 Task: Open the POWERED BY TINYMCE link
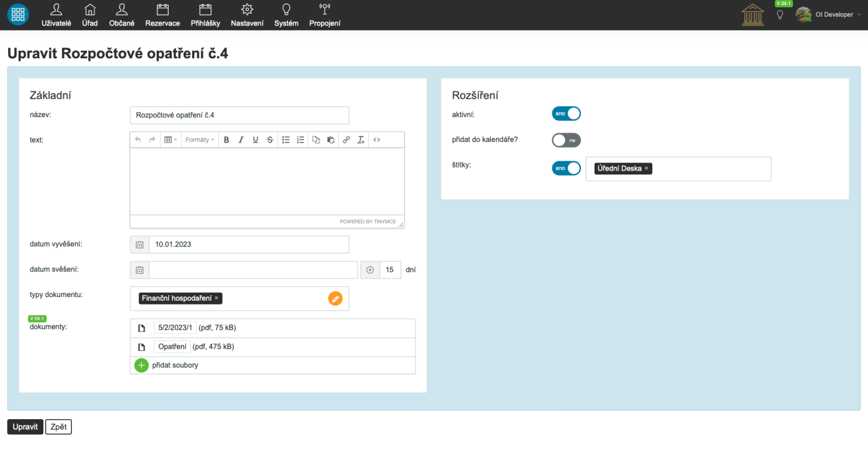368,221
